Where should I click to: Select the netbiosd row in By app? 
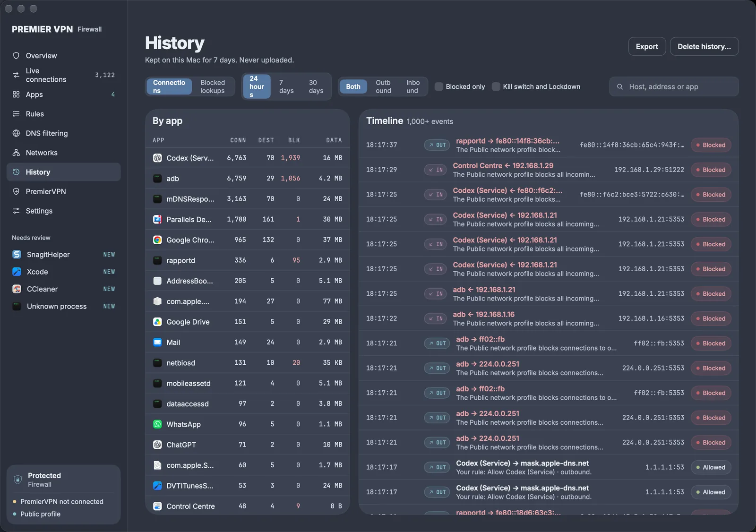248,363
